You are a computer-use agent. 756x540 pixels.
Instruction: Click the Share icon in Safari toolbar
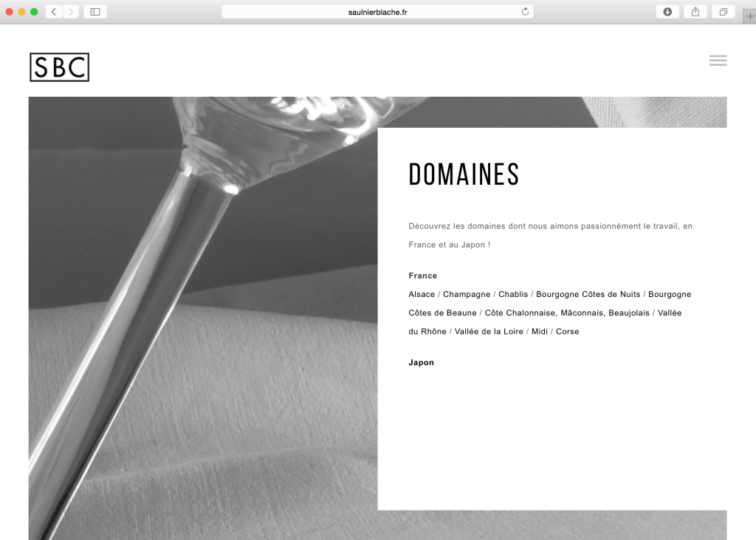695,12
